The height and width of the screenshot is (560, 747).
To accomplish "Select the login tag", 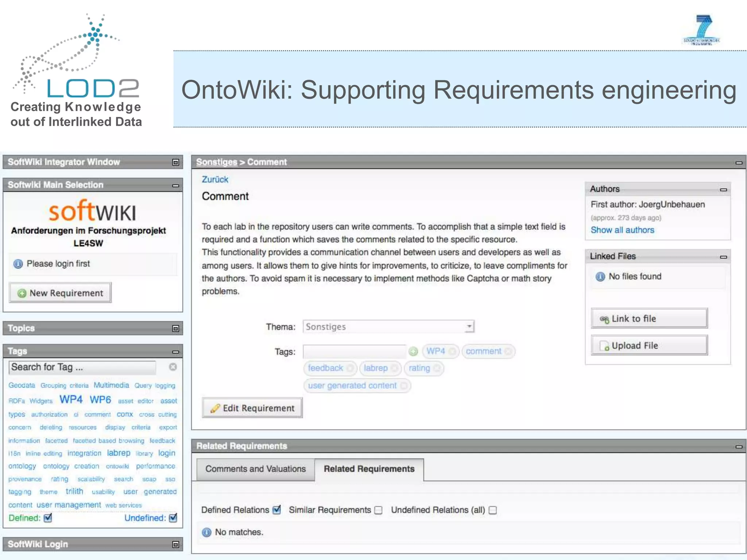I will pyautogui.click(x=167, y=453).
